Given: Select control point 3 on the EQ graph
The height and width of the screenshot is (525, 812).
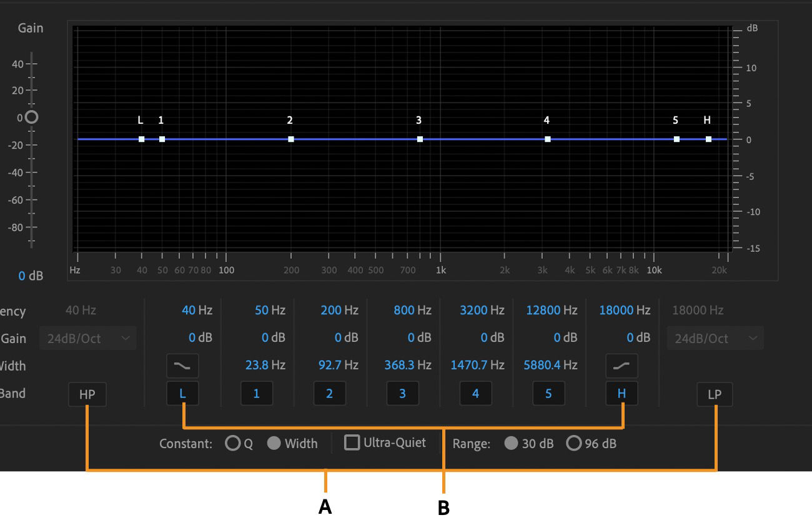Looking at the screenshot, I should tap(419, 138).
